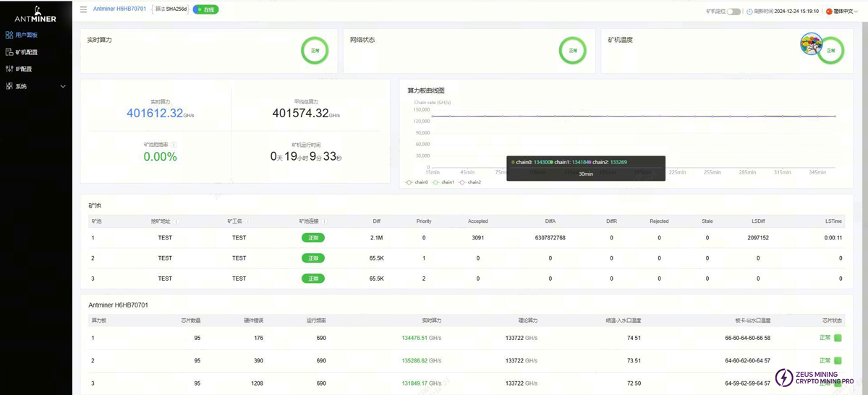This screenshot has height=395, width=868.
Task: Click the refresh timestamp 2024-12-24 15:19:10
Action: 796,12
